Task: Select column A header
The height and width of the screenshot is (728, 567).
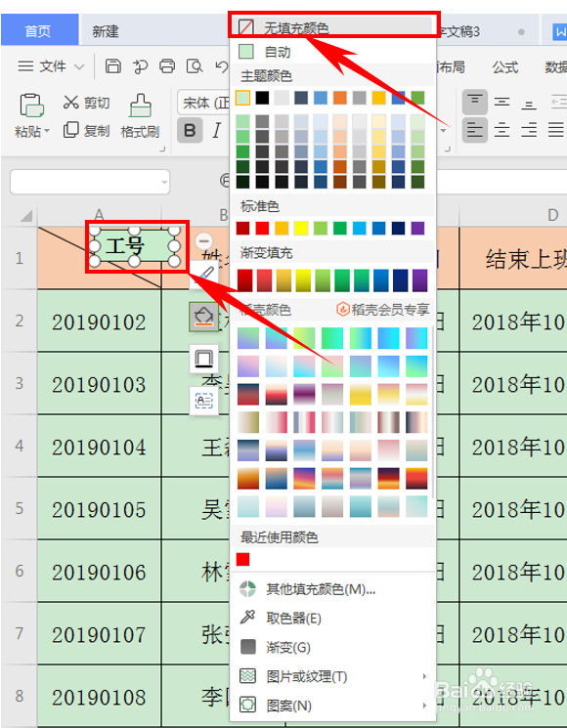Action: [x=99, y=215]
